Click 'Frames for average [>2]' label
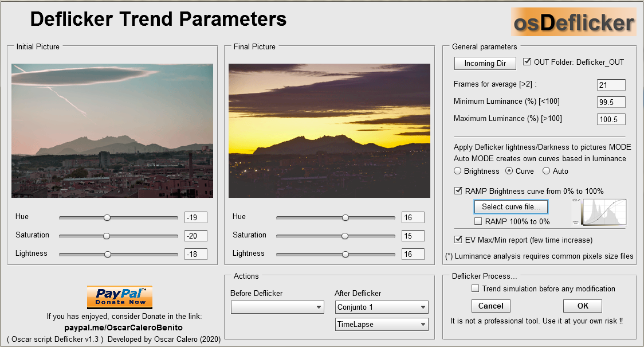Screen dimensions: 644x347 pyautogui.click(x=495, y=84)
